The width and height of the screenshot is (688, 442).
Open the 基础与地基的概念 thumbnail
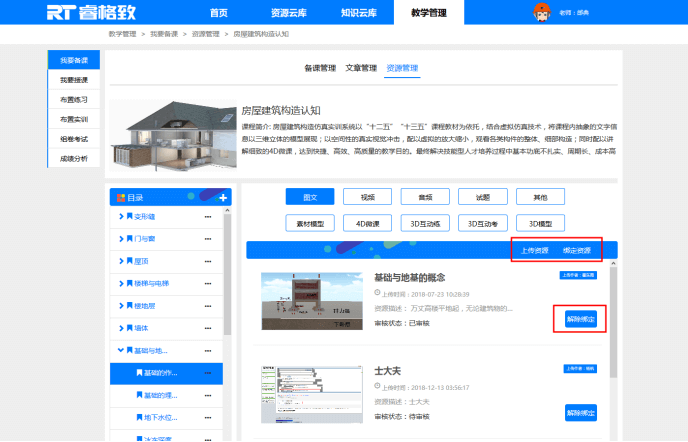click(x=309, y=300)
